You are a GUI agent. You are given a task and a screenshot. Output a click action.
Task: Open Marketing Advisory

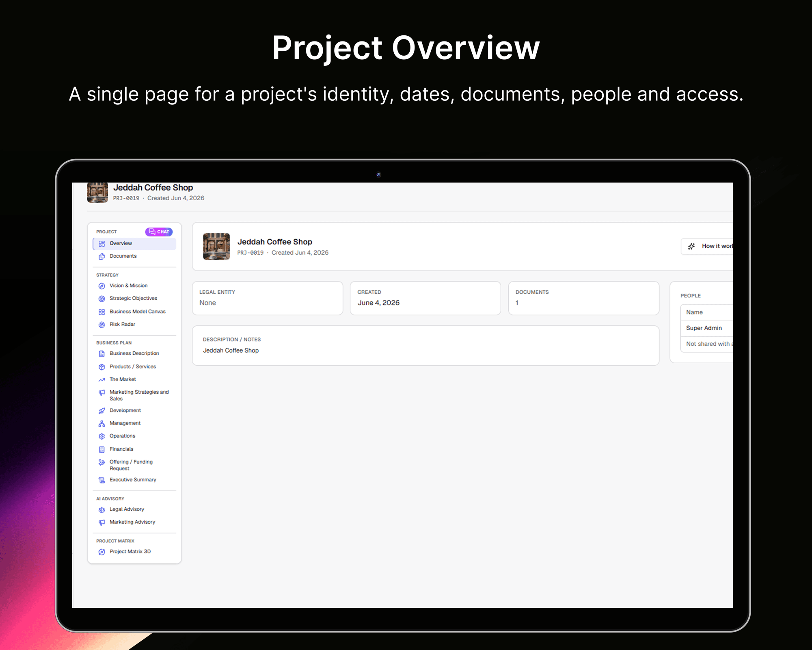tap(134, 522)
